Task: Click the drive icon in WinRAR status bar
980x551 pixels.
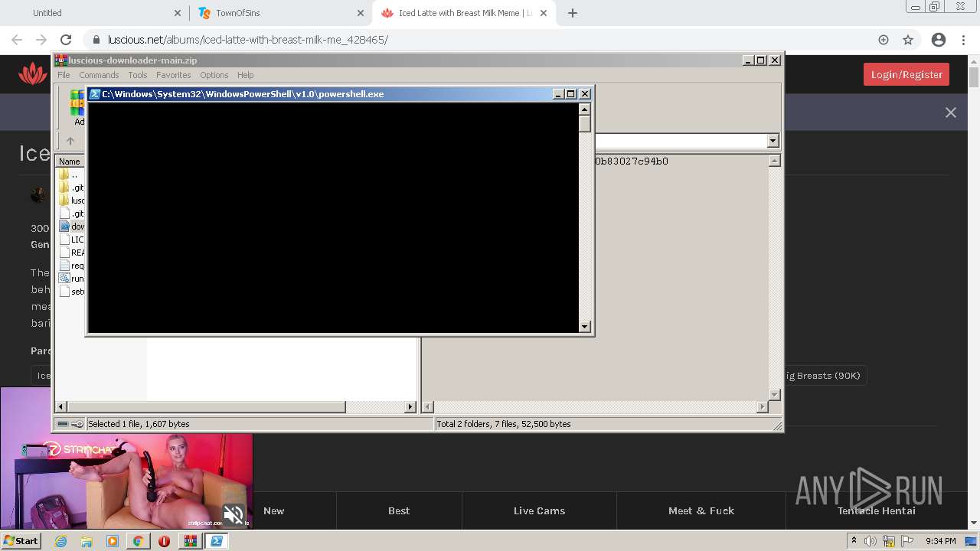Action: coord(63,424)
